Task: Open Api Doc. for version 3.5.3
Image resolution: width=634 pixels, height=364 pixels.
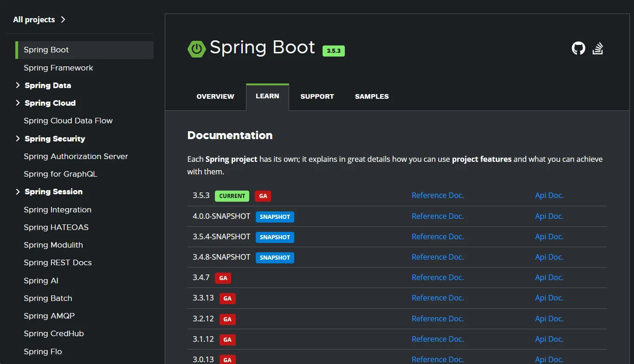Action: [x=549, y=196]
